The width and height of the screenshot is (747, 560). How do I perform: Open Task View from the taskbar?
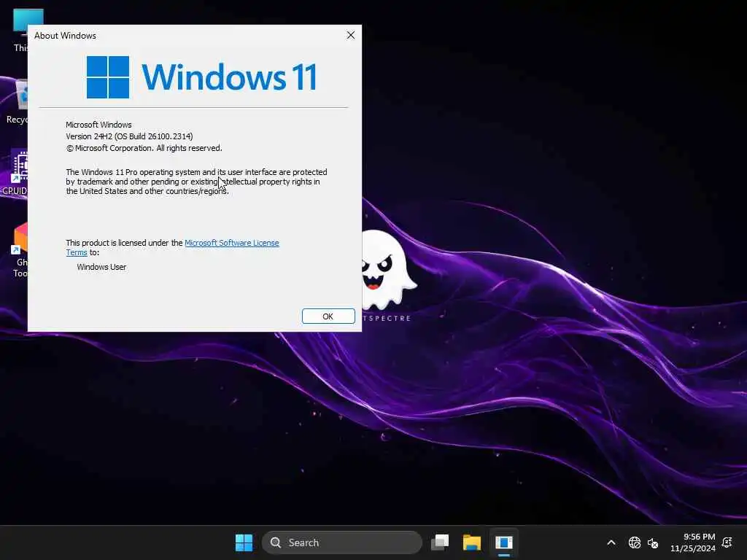pos(440,542)
